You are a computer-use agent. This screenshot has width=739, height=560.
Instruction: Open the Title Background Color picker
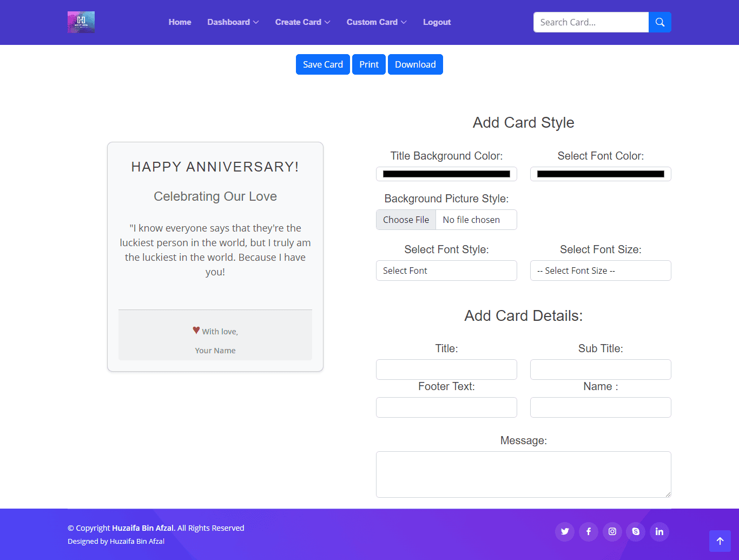(x=446, y=174)
